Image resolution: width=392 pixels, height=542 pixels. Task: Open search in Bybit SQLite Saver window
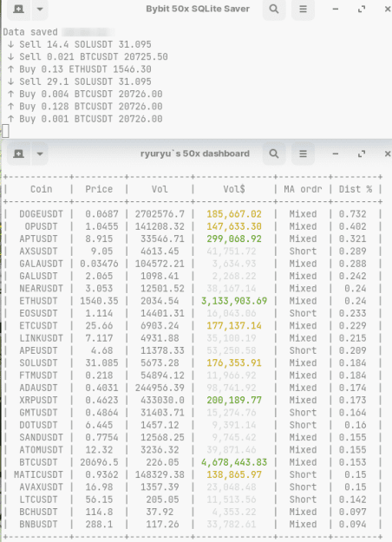click(274, 9)
